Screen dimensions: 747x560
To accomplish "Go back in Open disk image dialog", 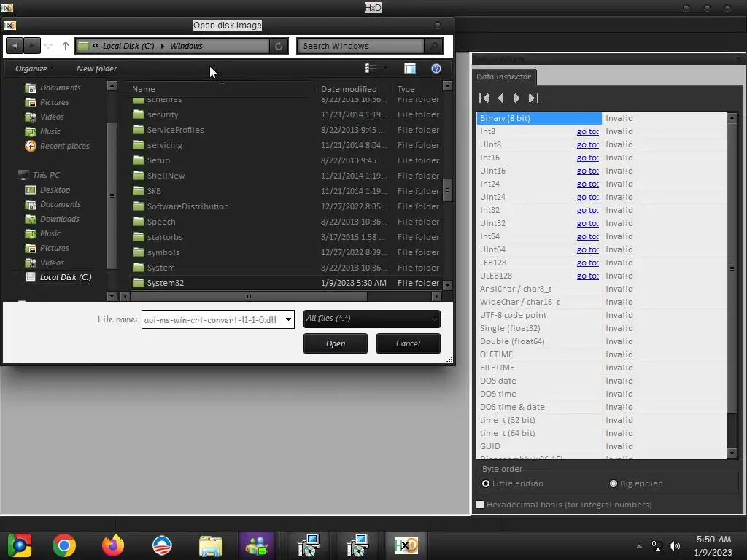I will coord(15,46).
